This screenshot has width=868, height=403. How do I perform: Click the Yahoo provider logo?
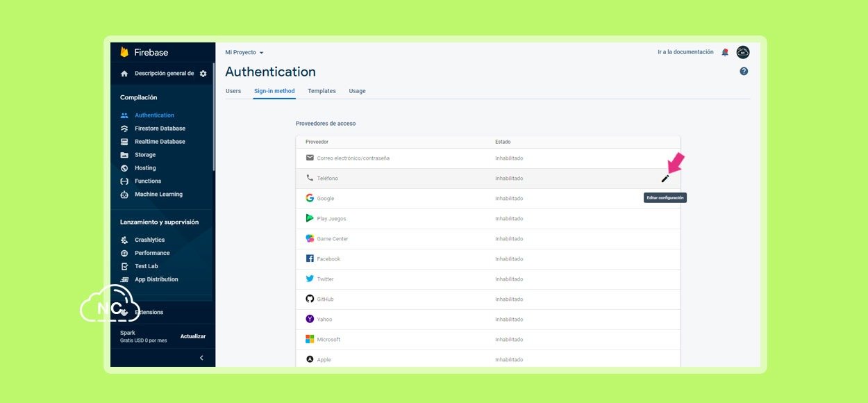(x=310, y=319)
